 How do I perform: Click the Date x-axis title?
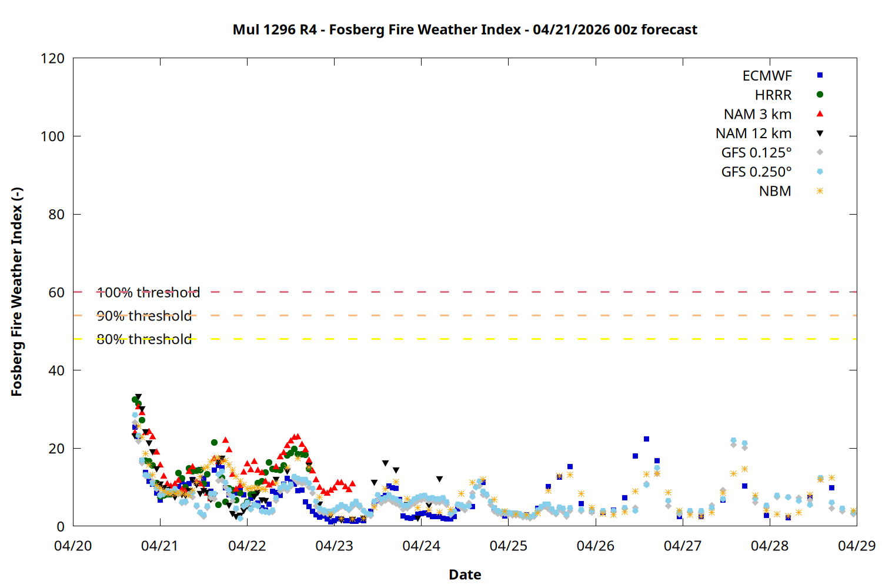coord(465,574)
